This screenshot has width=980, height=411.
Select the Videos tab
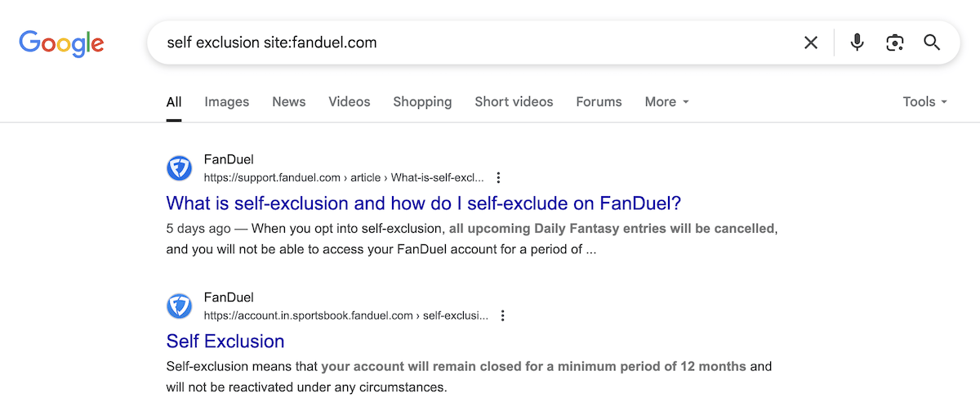coord(349,102)
